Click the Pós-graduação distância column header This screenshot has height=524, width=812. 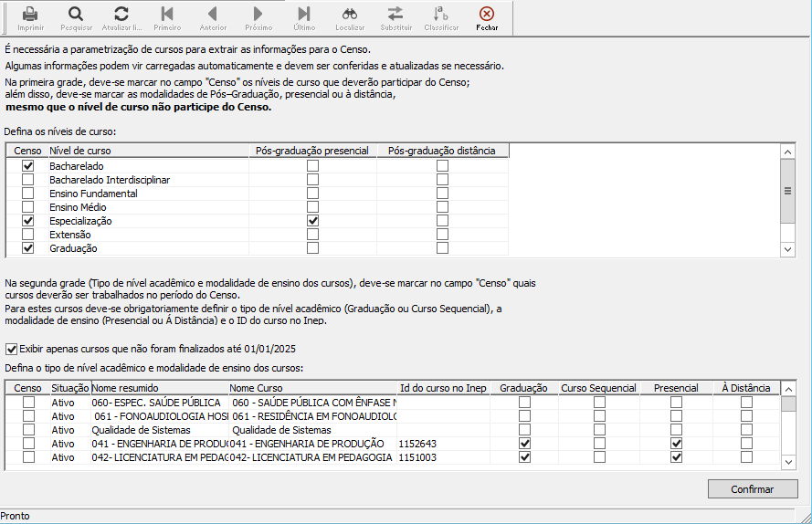[442, 151]
